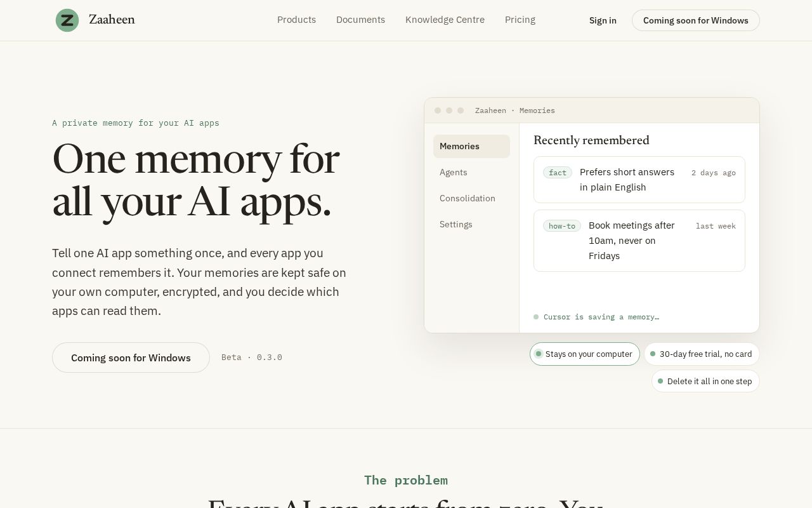Click 'Zaaheen · Memories' window title
812x508 pixels.
click(x=515, y=110)
